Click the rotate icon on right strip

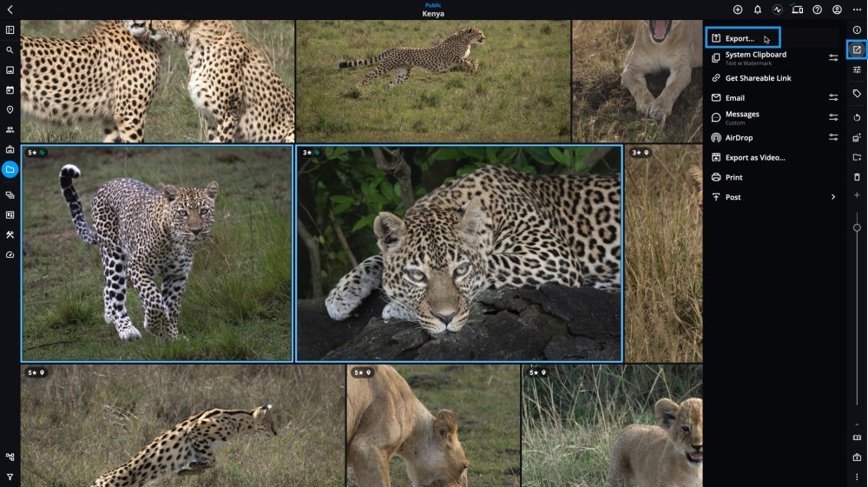coord(857,117)
